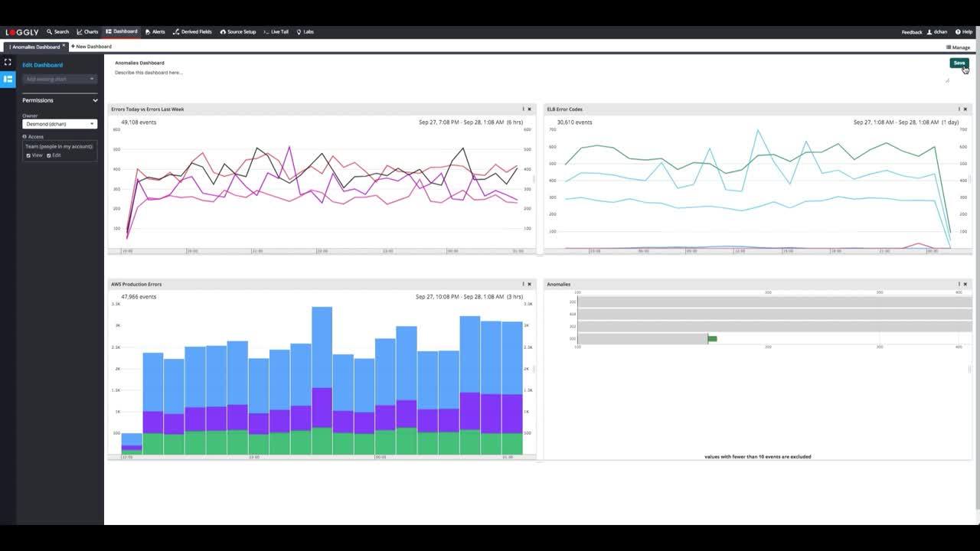Open the Help menu icon
980x551 pixels.
tap(964, 32)
